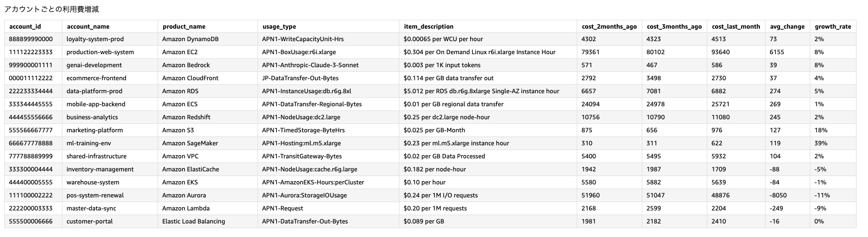Viewport: 868px width, 237px height.
Task: Click the Amazon DynamoDB product cell
Action: coord(189,39)
